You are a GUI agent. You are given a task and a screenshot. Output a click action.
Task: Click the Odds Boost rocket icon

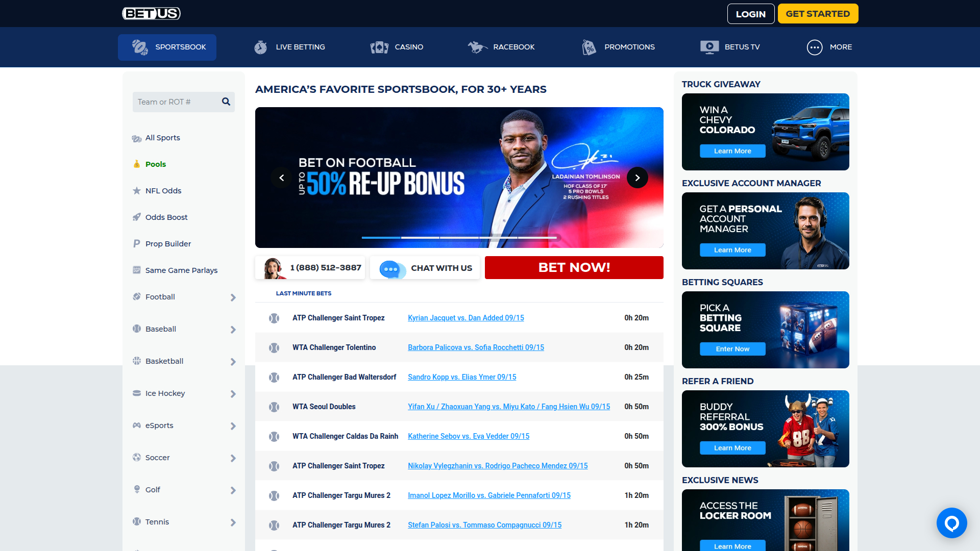pos(136,217)
